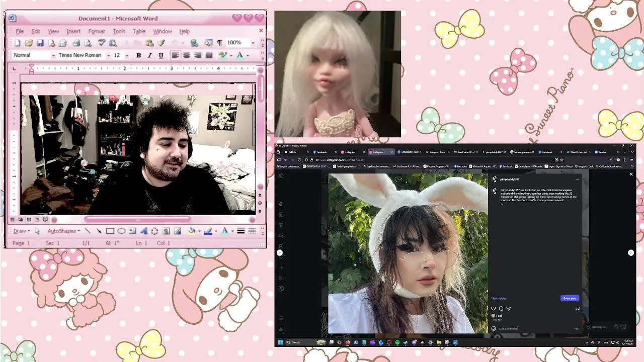
Task: Click the Select Objects pointer
Action: pyautogui.click(x=37, y=231)
